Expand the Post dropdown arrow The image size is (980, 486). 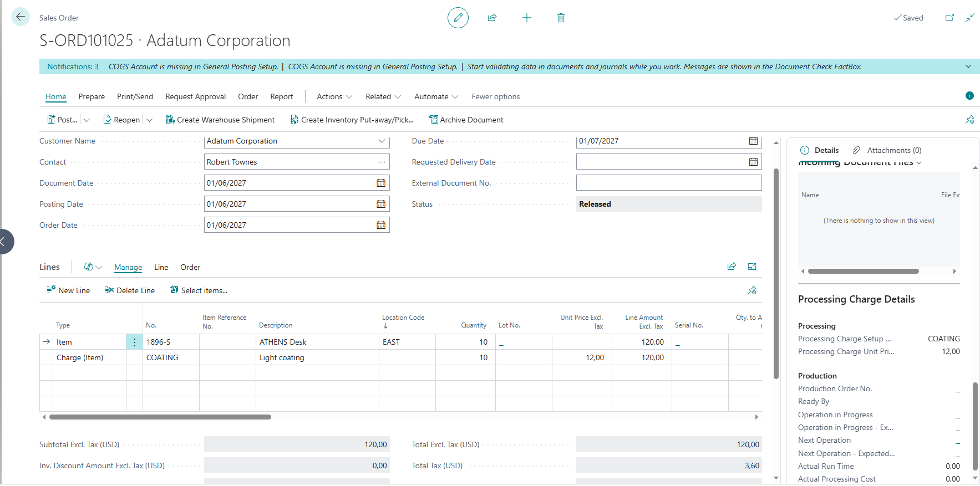[x=87, y=120]
